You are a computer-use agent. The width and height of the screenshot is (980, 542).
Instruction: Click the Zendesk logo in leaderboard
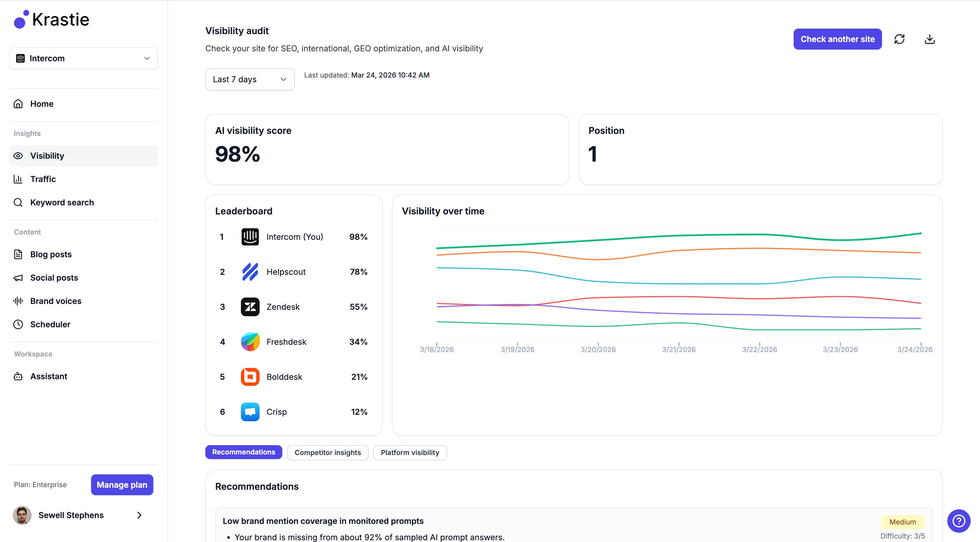(250, 307)
